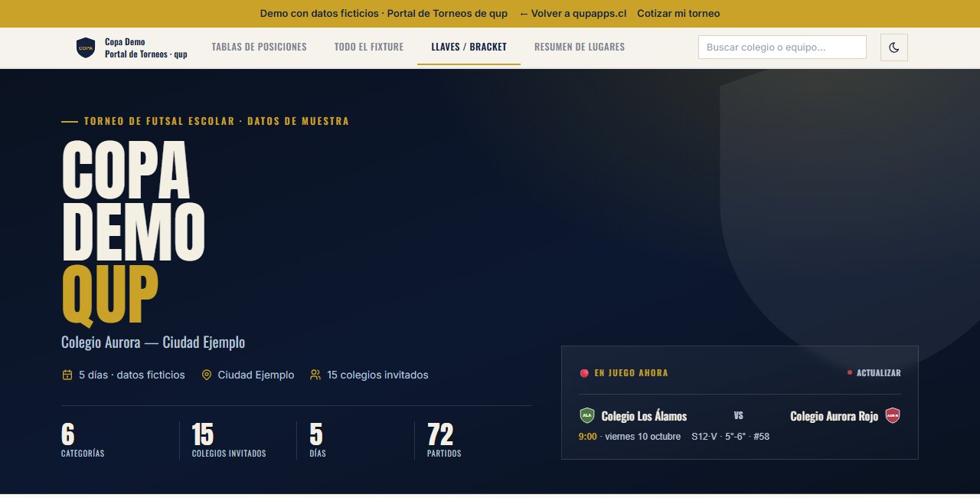This screenshot has width=980, height=498.
Task: Click the '5 días · datos ficticios' text
Action: [x=132, y=375]
